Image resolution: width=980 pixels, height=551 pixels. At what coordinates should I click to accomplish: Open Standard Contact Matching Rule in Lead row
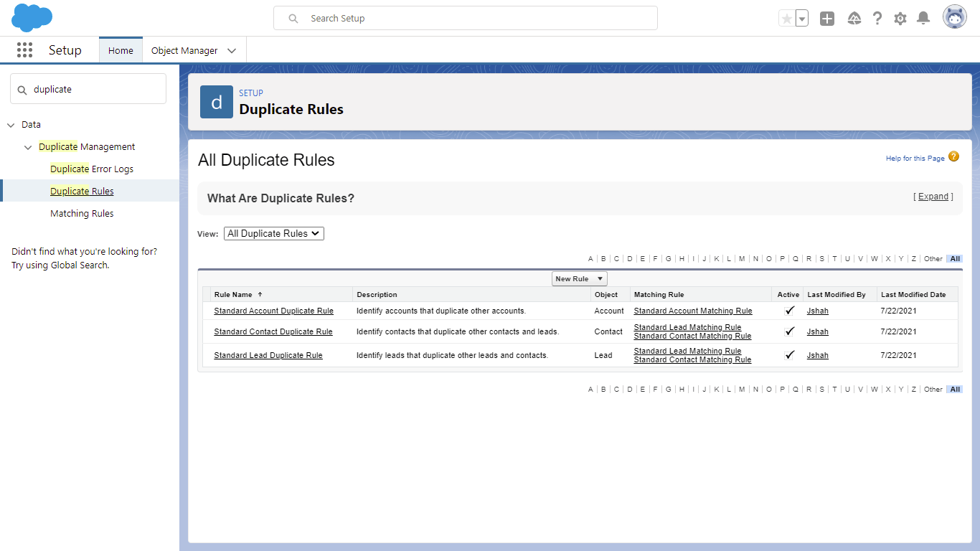click(692, 359)
